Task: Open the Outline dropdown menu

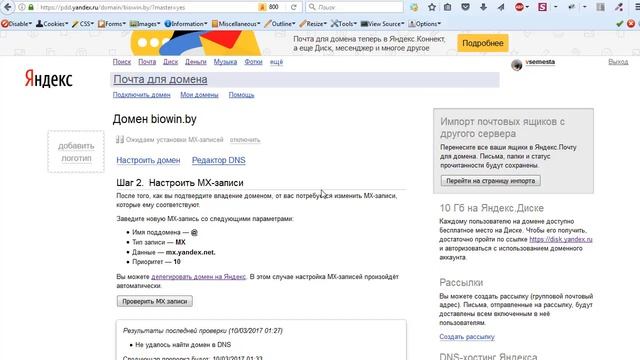Action: pyautogui.click(x=280, y=24)
